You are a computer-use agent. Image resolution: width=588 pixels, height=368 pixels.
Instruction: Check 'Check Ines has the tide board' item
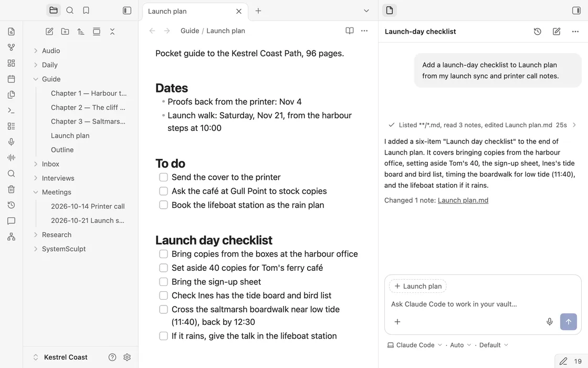pos(163,295)
